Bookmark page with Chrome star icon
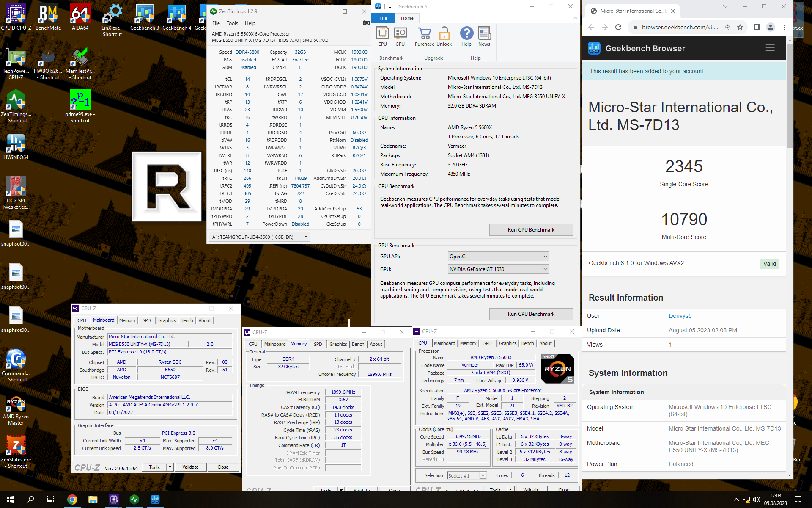812x508 pixels. click(740, 27)
